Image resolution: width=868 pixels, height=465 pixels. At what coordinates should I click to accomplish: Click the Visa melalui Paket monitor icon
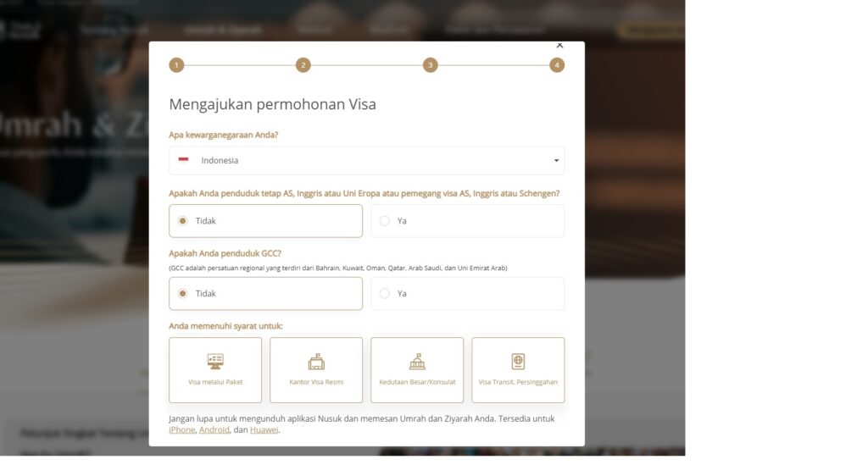[x=215, y=362]
